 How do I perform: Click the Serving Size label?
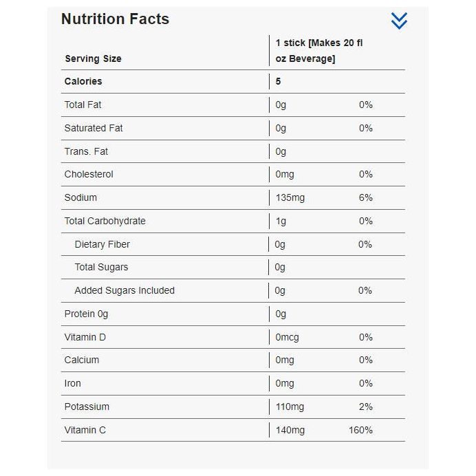point(93,58)
